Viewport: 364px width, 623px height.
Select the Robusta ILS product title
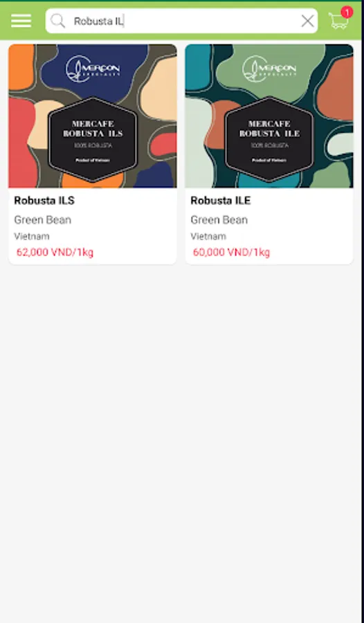point(44,201)
